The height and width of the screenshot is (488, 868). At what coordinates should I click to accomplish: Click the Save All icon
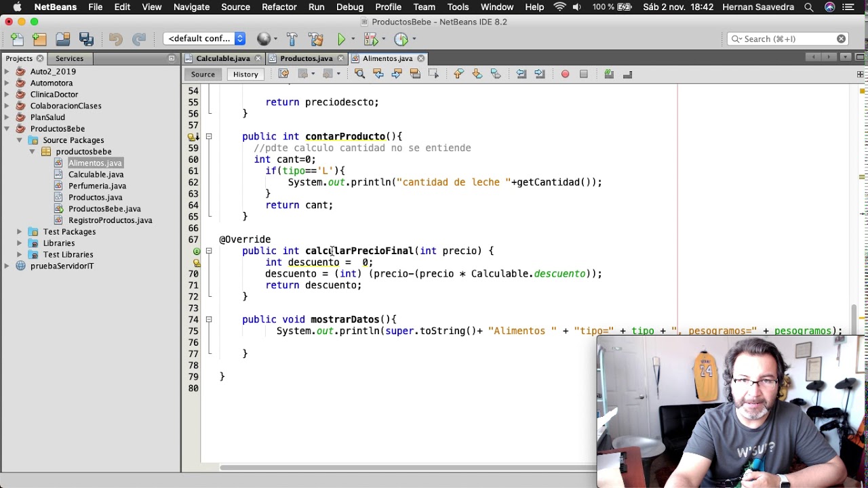[86, 39]
